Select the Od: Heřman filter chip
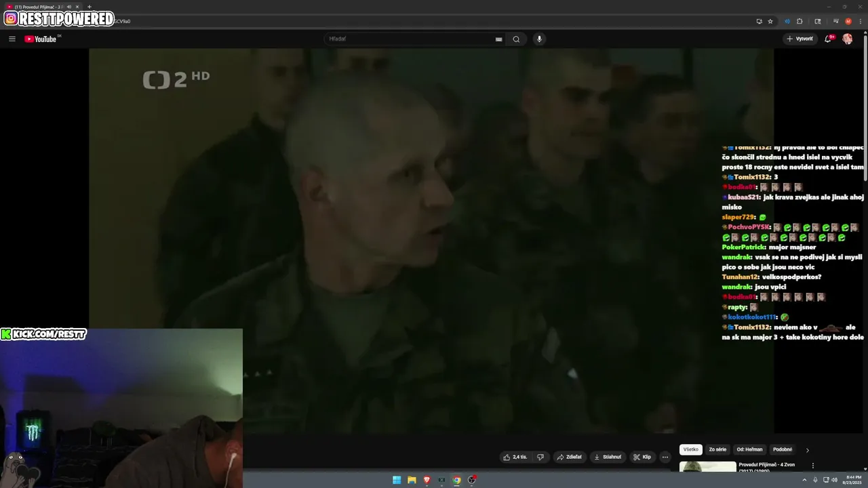 [749, 449]
